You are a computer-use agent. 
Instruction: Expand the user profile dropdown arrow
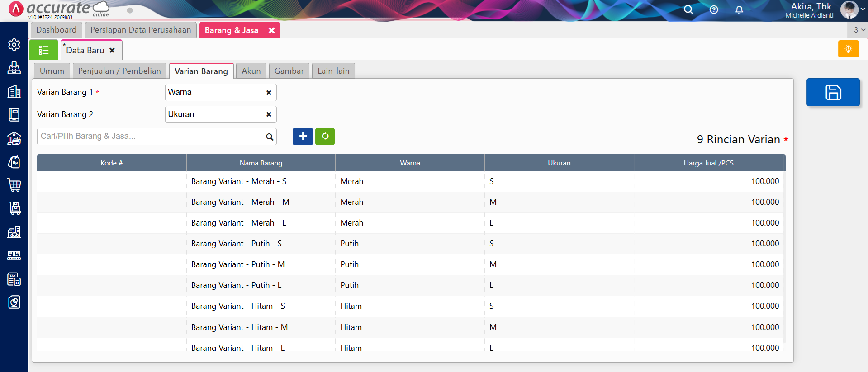click(x=863, y=9)
